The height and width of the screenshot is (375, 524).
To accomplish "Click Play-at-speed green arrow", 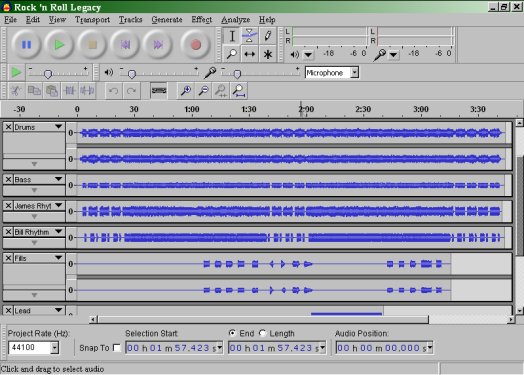I will (16, 72).
